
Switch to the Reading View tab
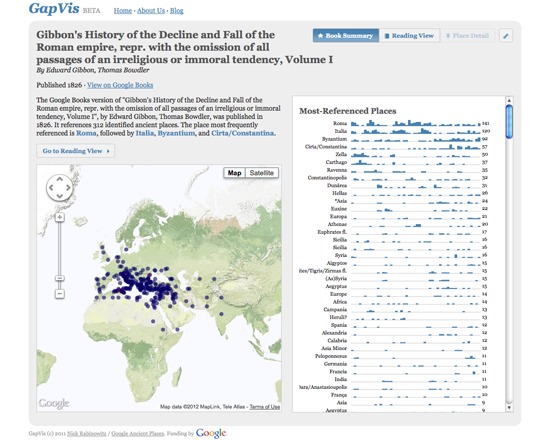tap(409, 36)
